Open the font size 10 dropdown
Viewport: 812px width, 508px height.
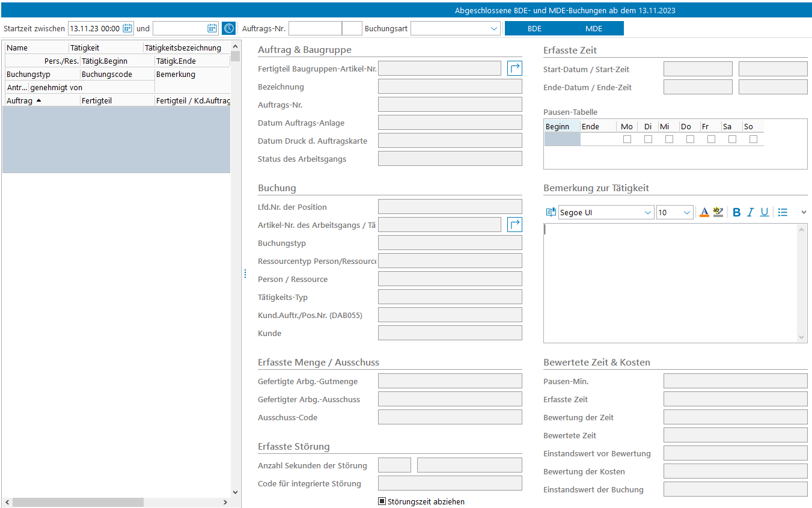[x=687, y=212]
